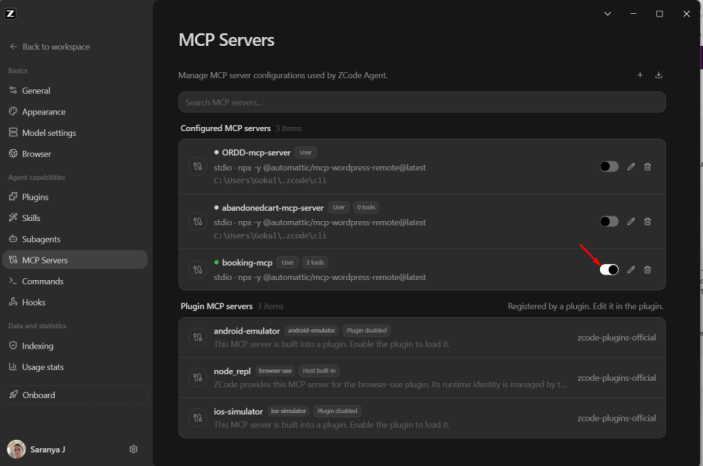Click Host built-in badge on node_repl
This screenshot has width=703, height=466.
click(319, 370)
